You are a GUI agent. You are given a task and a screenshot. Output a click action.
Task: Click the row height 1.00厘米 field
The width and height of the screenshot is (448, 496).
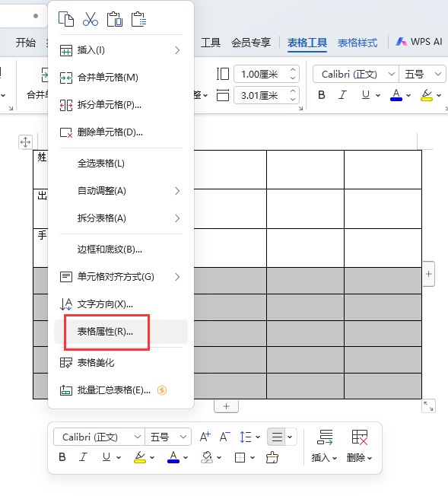pos(266,74)
